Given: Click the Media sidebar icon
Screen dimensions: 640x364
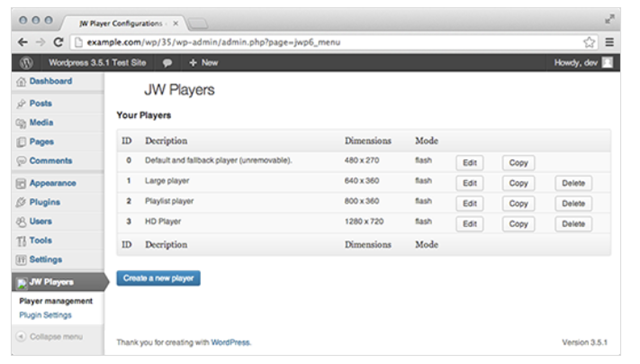Looking at the screenshot, I should 21,123.
